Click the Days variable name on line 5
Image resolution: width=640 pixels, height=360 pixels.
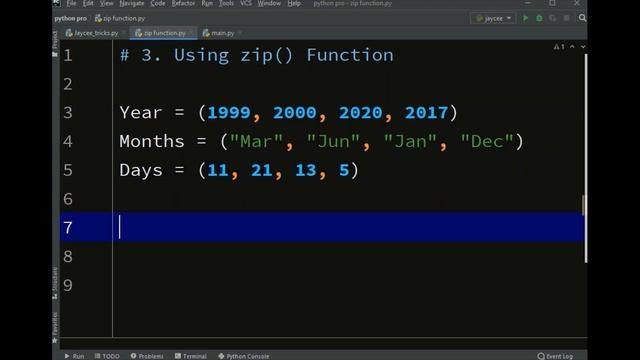(141, 170)
